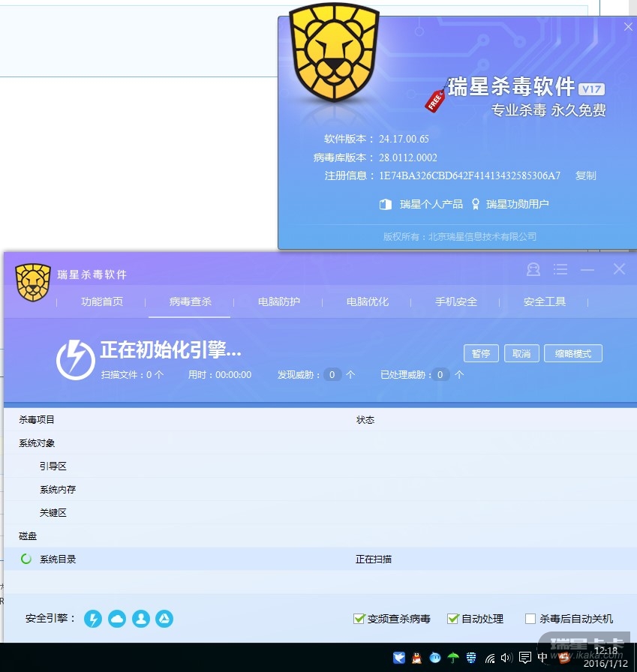Viewport: 637px width, 672px height.
Task: Click the 正在扫描 status text
Action: click(374, 559)
